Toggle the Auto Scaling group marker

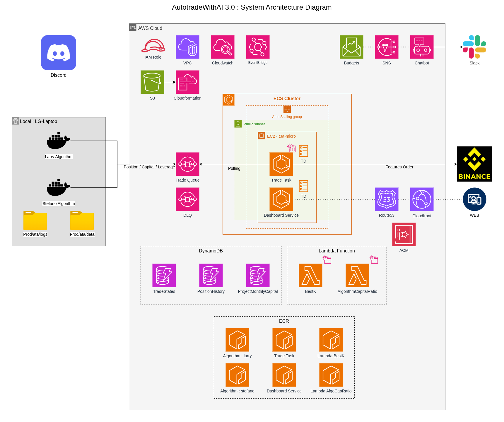click(x=287, y=109)
